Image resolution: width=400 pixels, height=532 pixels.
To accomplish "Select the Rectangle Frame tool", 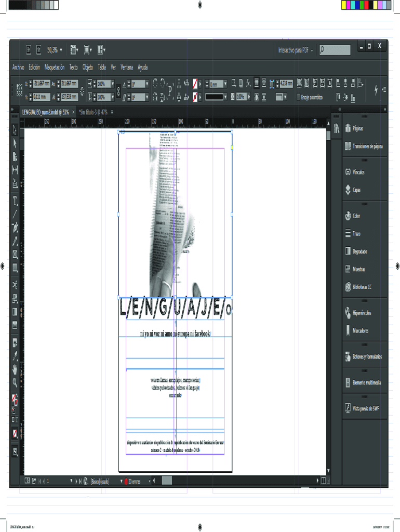I will point(15,255).
